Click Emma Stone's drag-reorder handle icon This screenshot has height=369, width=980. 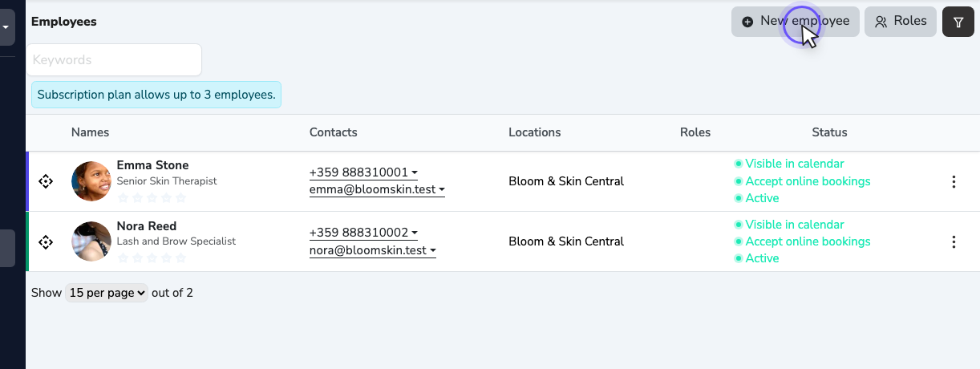tap(46, 181)
